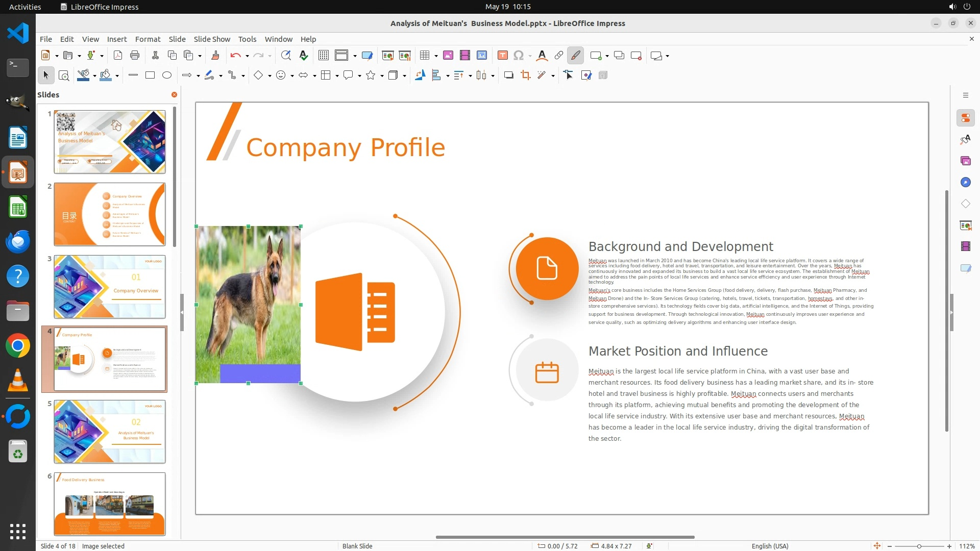Open sidebar Navigator panel

coord(965,182)
